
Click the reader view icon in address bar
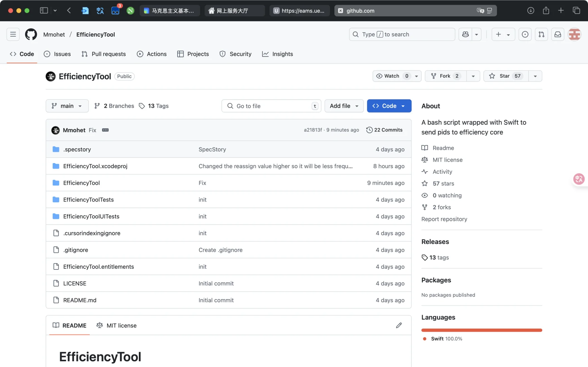(490, 11)
